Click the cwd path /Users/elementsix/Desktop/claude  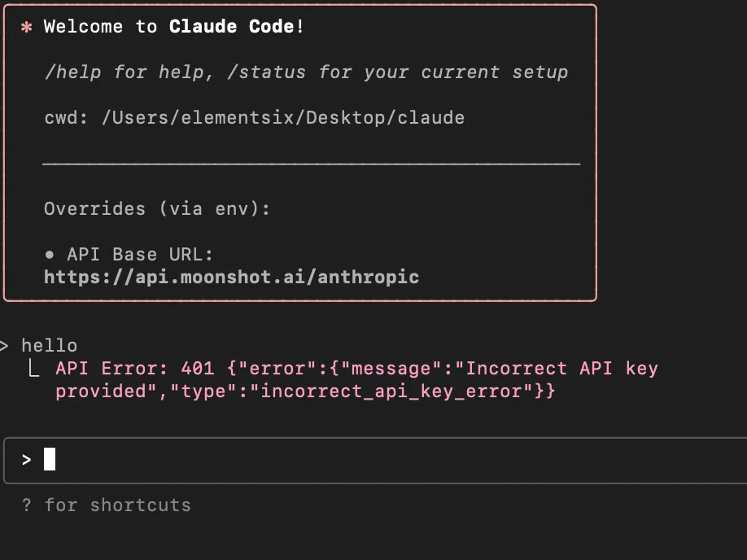283,118
